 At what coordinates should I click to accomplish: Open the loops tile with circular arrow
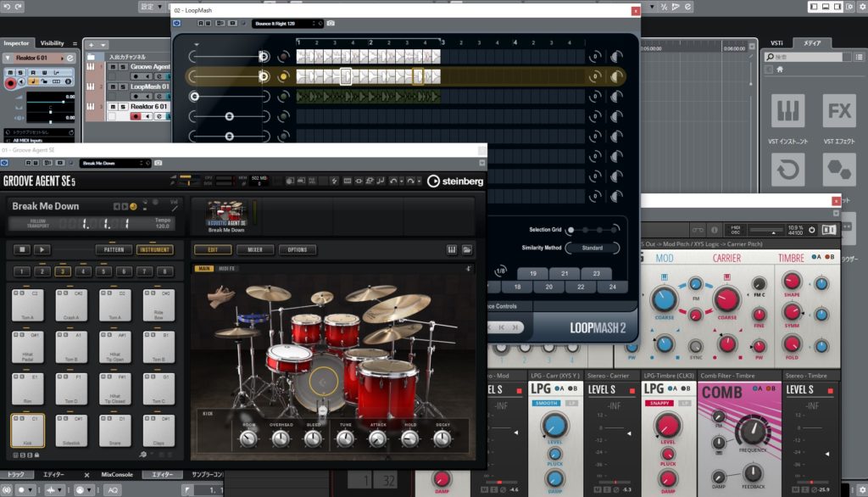(x=787, y=170)
